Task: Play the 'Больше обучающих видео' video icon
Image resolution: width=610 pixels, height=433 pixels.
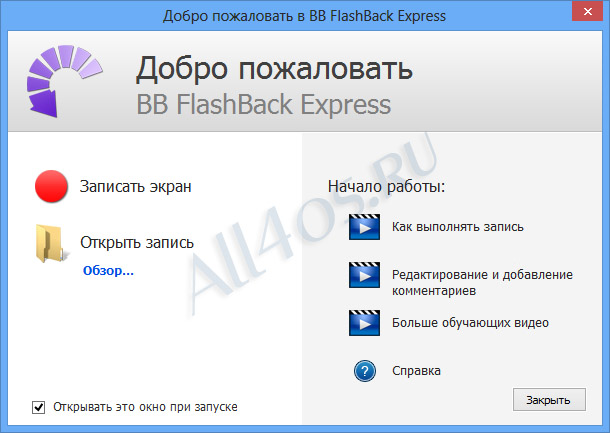Action: click(364, 323)
